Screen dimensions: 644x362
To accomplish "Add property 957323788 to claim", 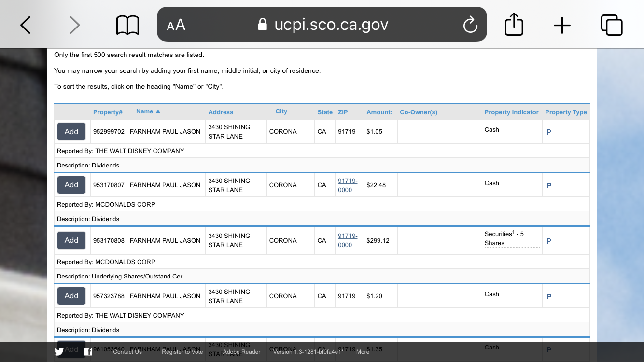I will click(71, 296).
